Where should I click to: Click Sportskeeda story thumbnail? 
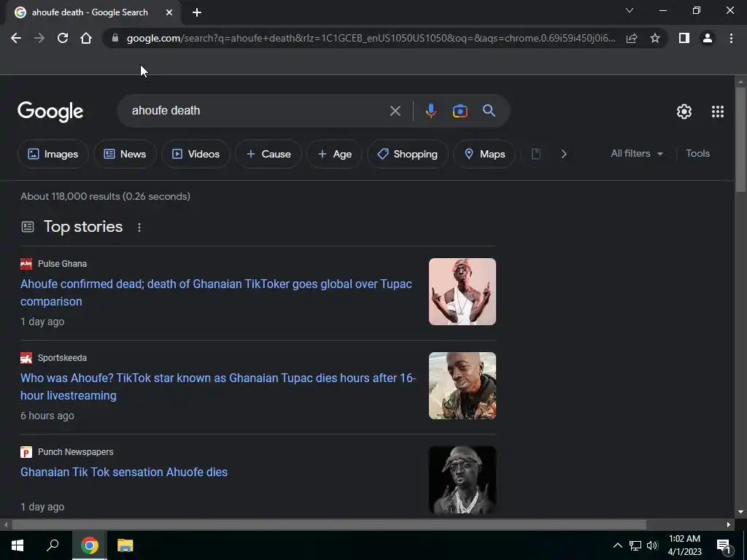(x=462, y=386)
